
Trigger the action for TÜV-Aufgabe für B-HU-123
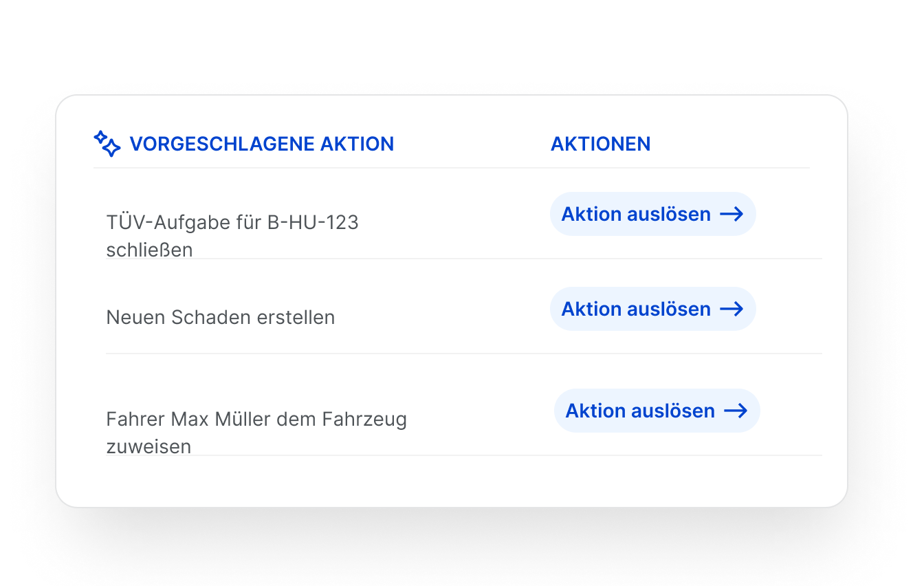(x=652, y=214)
